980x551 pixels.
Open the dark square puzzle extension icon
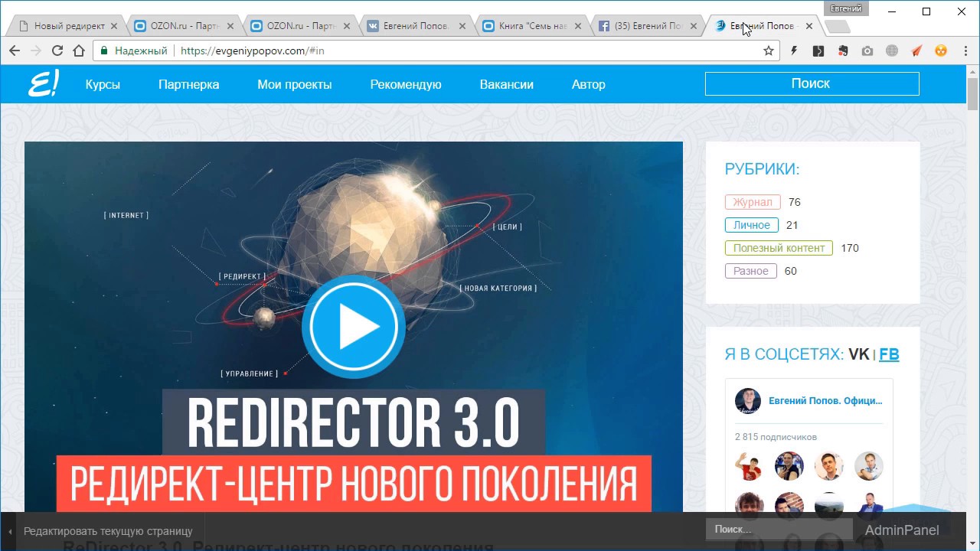818,51
